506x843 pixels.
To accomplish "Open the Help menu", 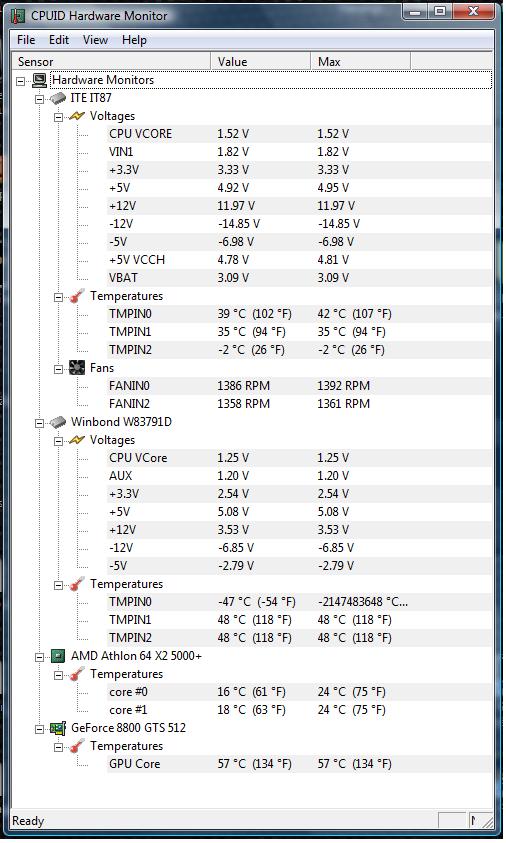I will (x=134, y=40).
